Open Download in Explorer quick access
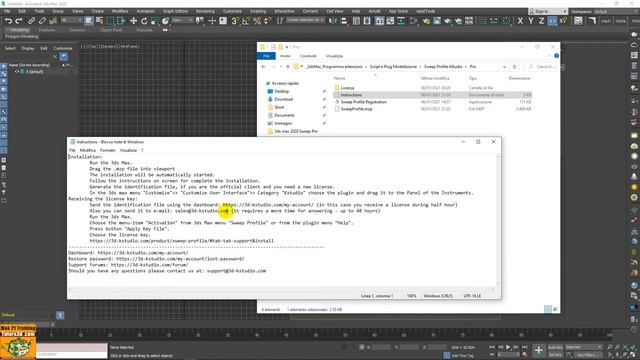Viewport: 640px width, 360px height. pos(283,99)
